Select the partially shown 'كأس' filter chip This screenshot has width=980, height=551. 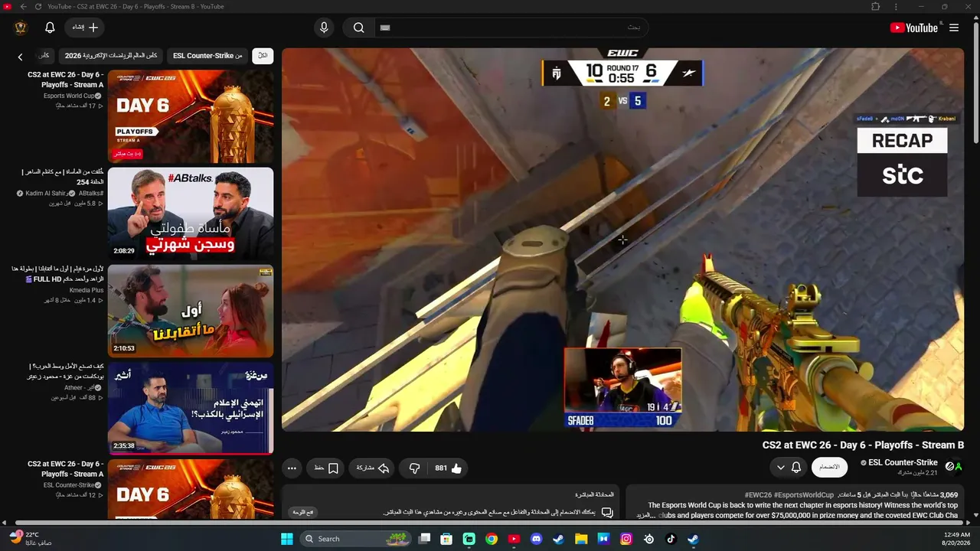[44, 56]
